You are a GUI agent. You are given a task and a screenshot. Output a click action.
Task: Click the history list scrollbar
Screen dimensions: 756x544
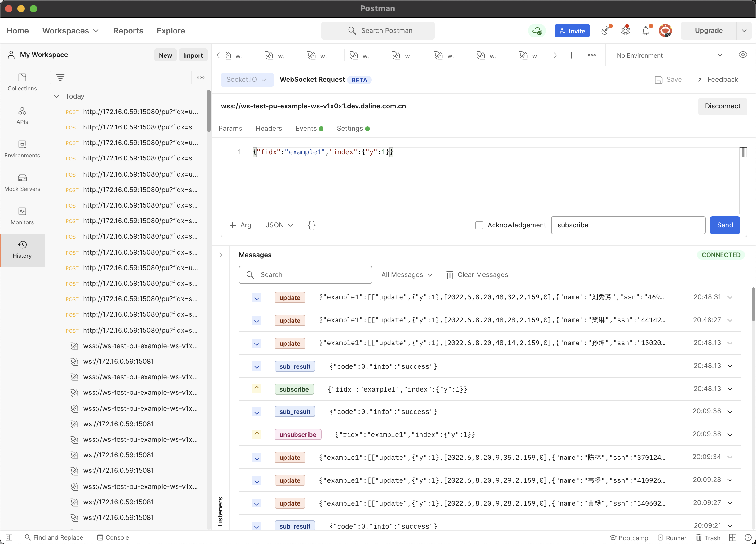[x=209, y=111]
